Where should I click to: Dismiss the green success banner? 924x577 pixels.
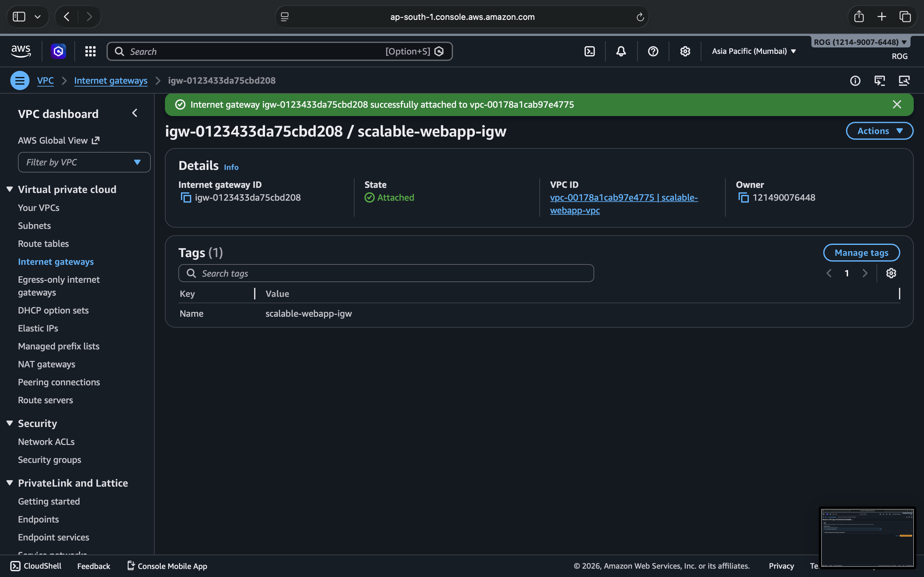pyautogui.click(x=897, y=105)
